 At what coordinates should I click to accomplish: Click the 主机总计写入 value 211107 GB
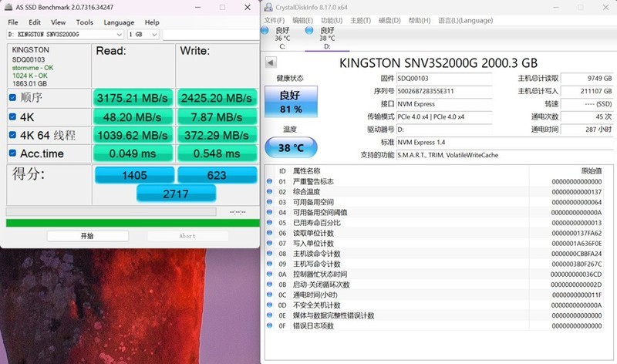(x=587, y=91)
